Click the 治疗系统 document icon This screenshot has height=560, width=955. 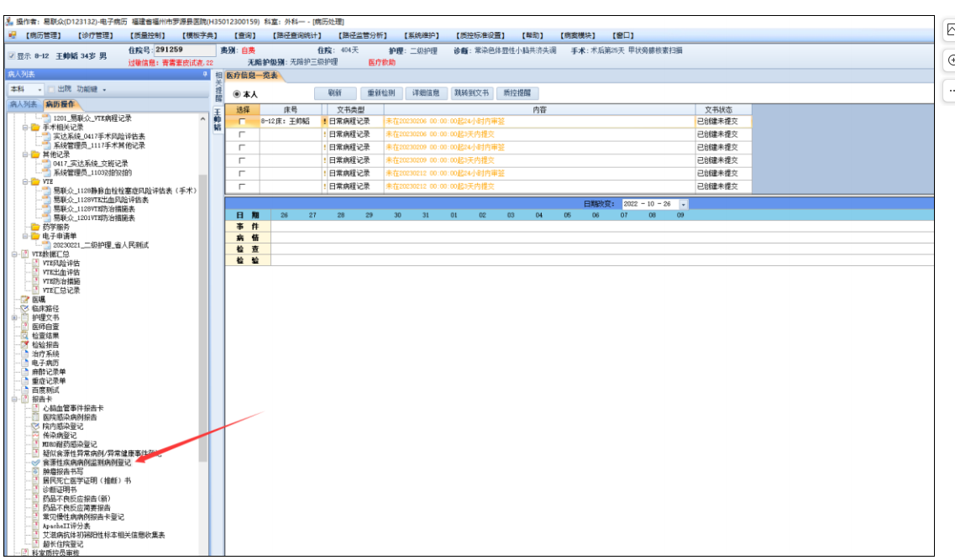(25, 353)
